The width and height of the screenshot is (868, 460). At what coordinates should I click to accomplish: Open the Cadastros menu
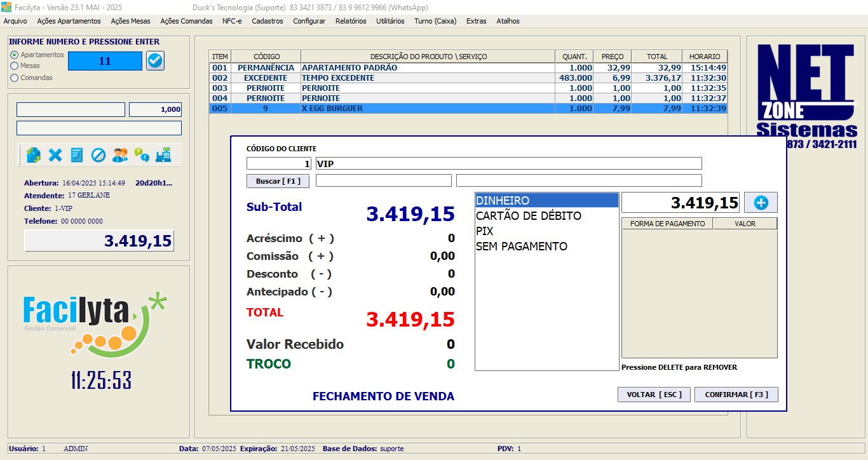coord(268,21)
